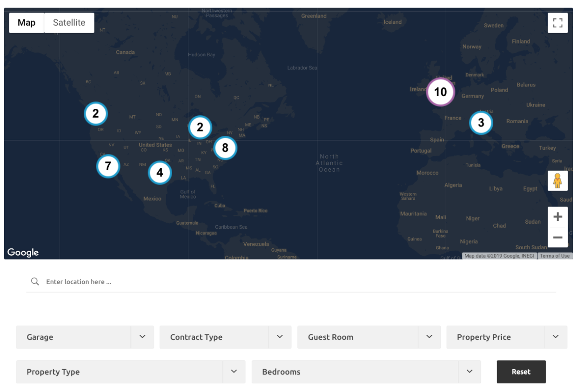Zoom in on the map

point(557,217)
